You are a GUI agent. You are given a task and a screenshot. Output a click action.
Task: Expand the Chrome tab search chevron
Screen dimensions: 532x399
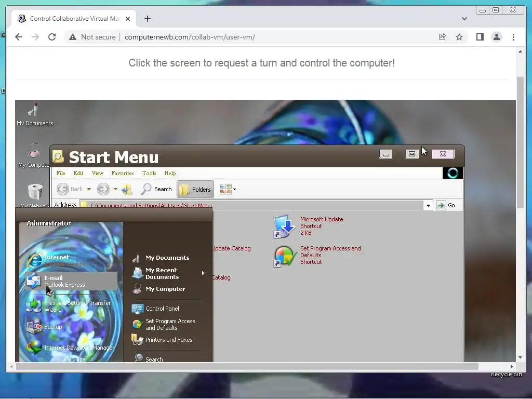point(464,19)
